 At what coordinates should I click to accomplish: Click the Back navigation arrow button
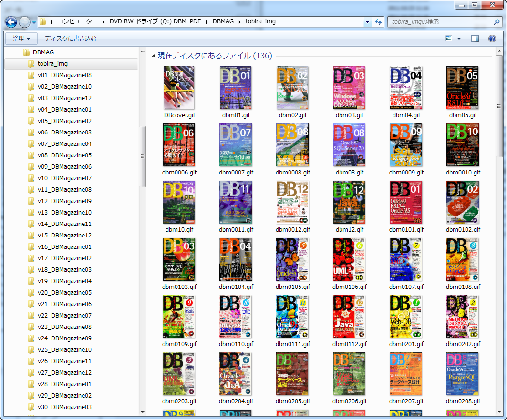coord(11,22)
